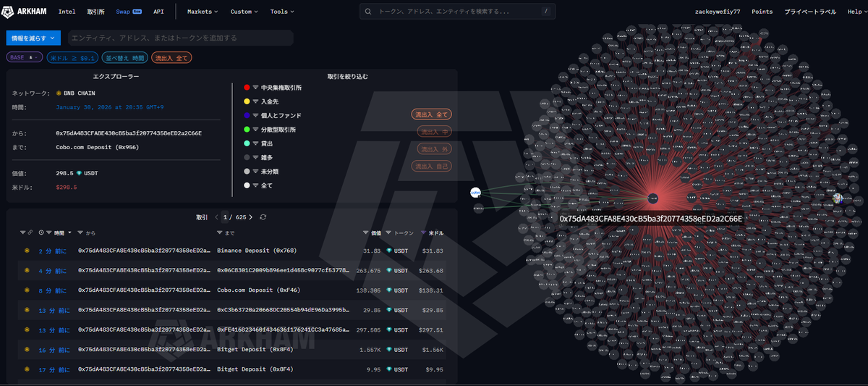Filter the まで column with funnel icon
The width and height of the screenshot is (868, 386).
[x=220, y=232]
